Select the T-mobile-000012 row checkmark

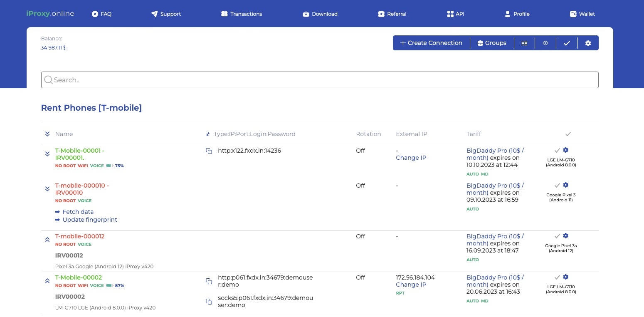(x=557, y=236)
